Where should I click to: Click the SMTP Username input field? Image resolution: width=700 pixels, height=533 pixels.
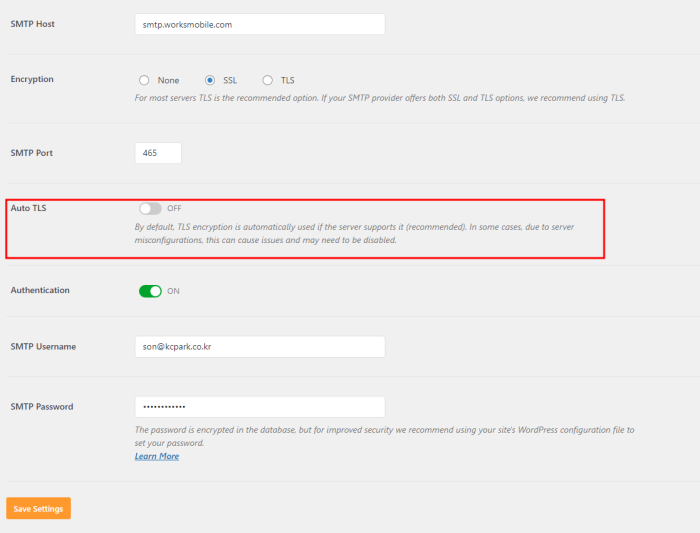coord(260,347)
